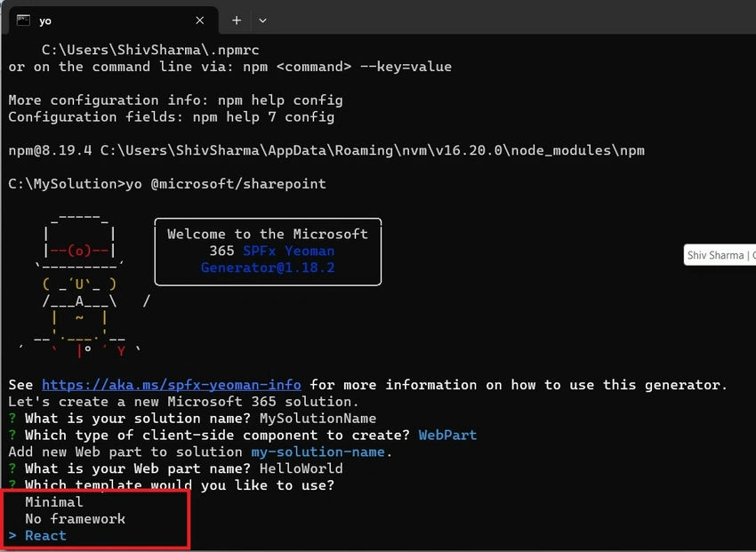Open a new terminal tab with plus button
This screenshot has width=756, height=552.
click(x=237, y=20)
